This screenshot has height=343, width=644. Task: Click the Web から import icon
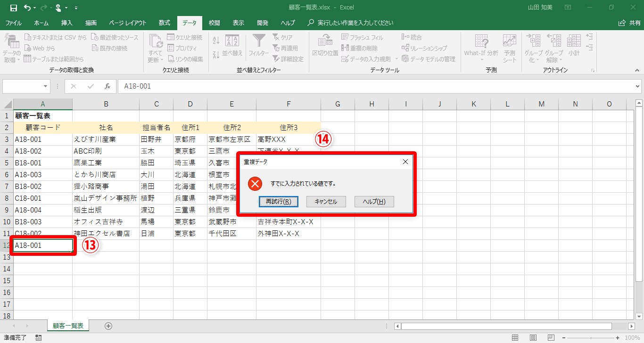40,48
